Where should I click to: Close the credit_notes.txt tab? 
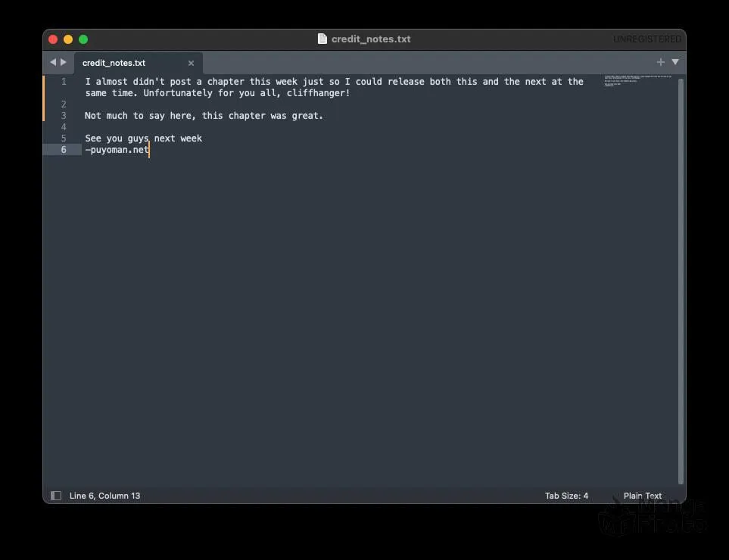[191, 64]
